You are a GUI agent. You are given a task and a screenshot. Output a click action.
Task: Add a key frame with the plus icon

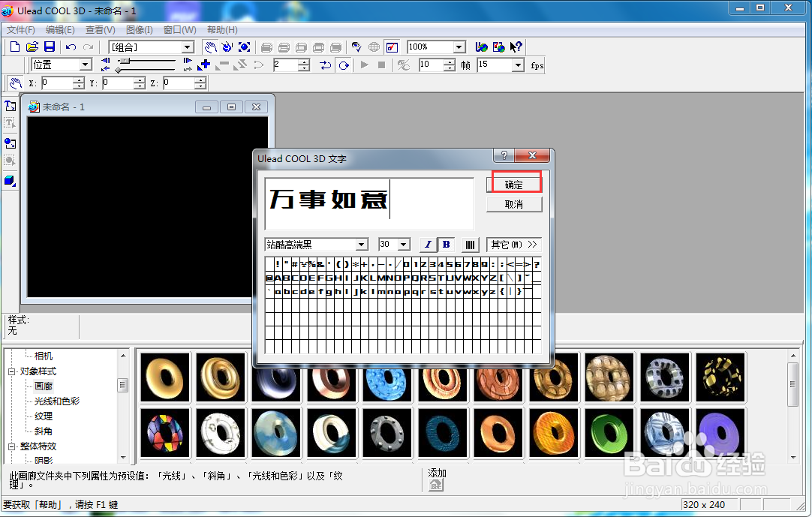pyautogui.click(x=204, y=65)
